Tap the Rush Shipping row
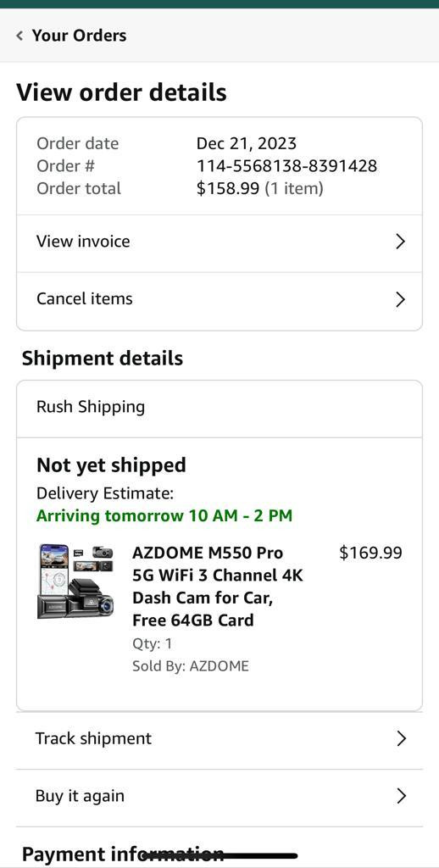 coord(219,408)
